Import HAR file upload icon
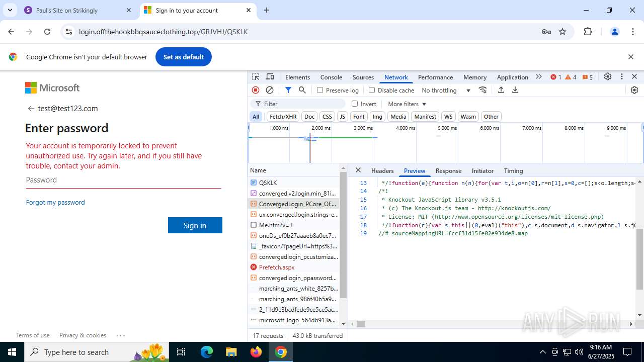 (x=501, y=90)
